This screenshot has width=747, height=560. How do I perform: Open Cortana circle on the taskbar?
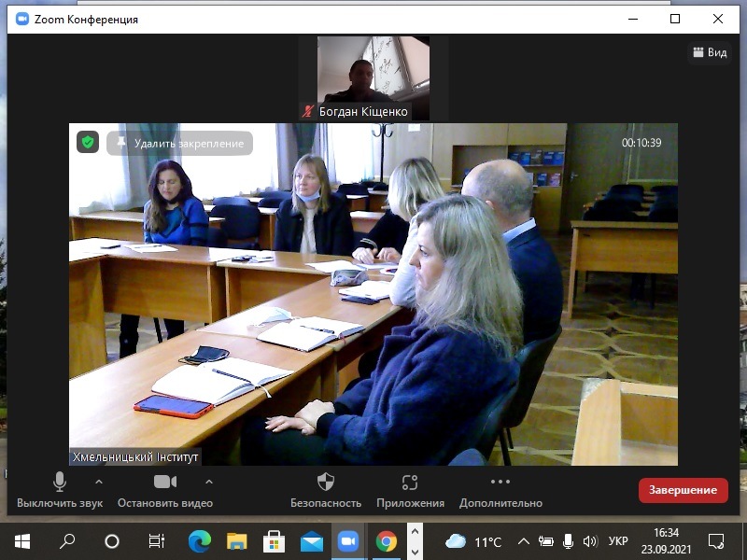pos(112,541)
